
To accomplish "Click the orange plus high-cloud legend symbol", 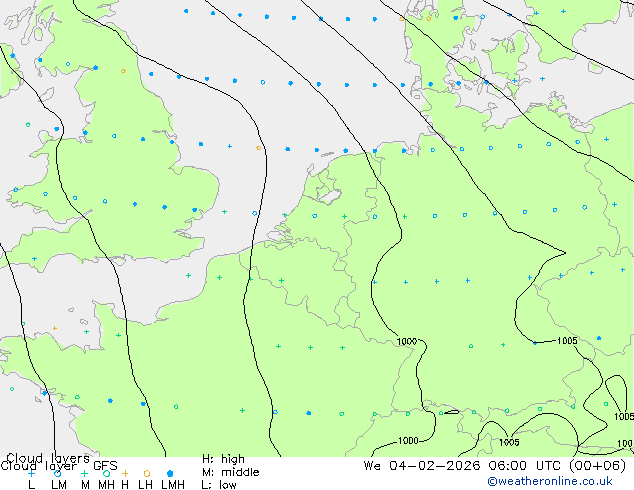I will pos(125,473).
